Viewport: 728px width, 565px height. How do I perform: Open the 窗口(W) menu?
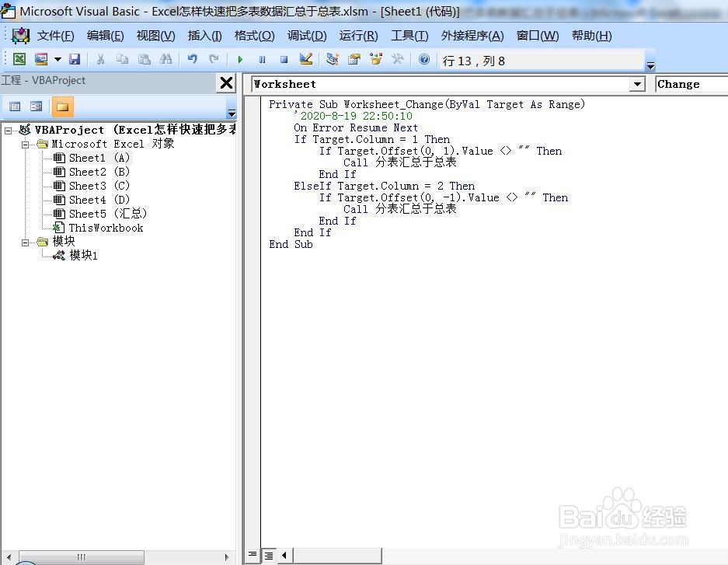tap(538, 36)
